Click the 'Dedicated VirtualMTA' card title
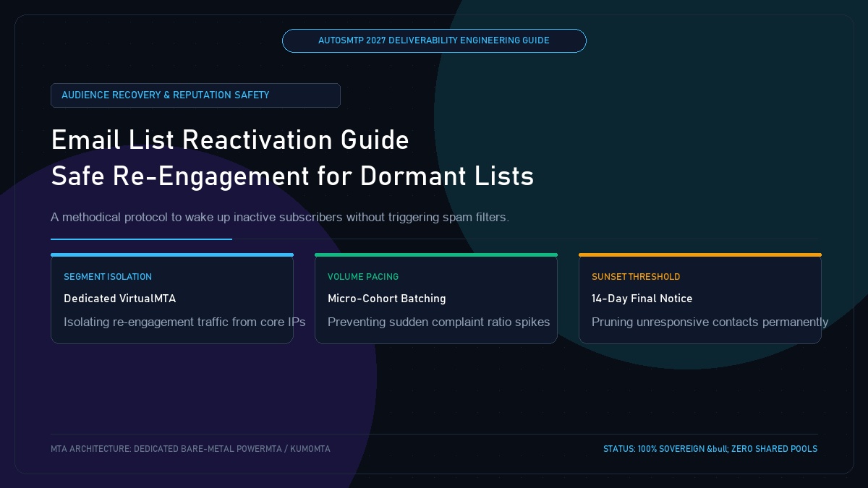868x488 pixels. pos(120,299)
